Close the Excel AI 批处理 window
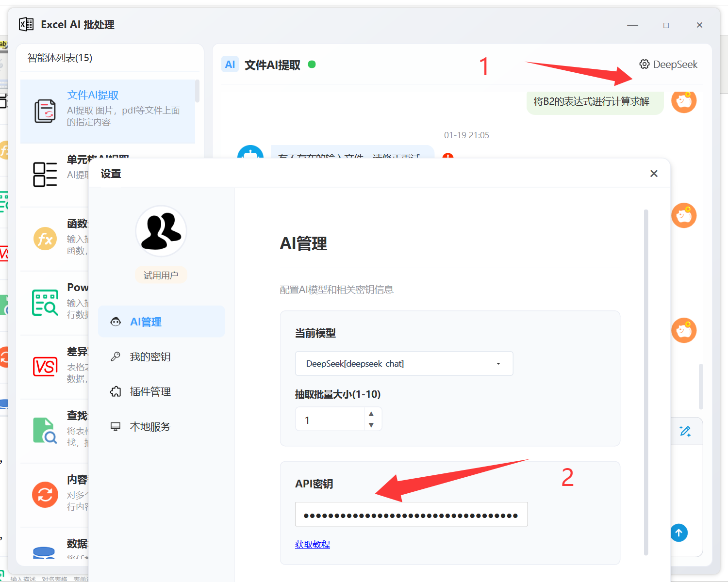728x582 pixels. (x=699, y=25)
